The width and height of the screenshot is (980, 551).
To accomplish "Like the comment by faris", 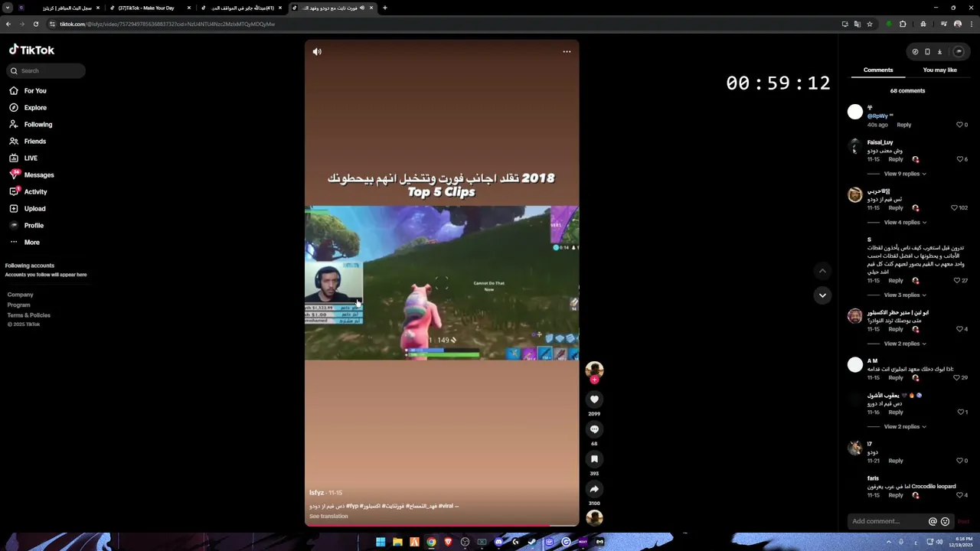I will pos(960,495).
